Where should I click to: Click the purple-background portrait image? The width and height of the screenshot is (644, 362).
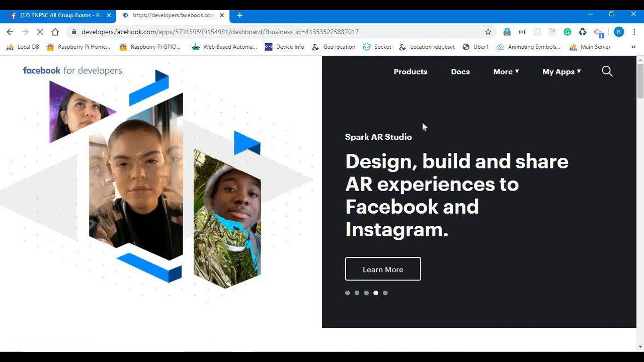(82, 112)
